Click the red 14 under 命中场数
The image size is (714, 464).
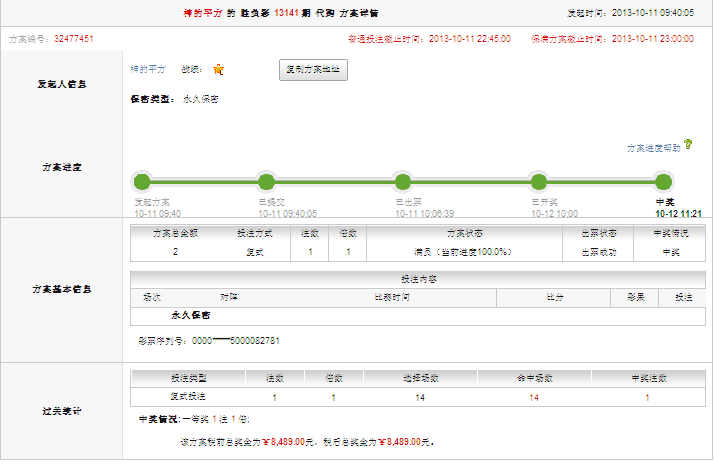(534, 398)
